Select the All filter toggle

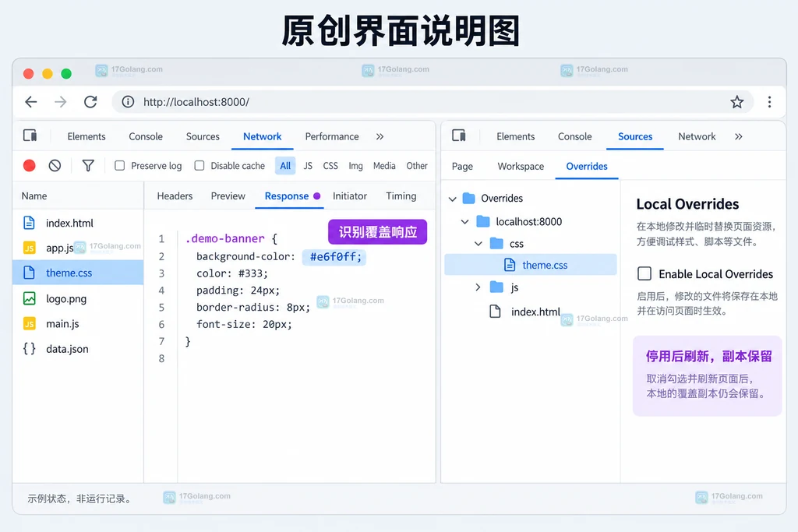285,166
